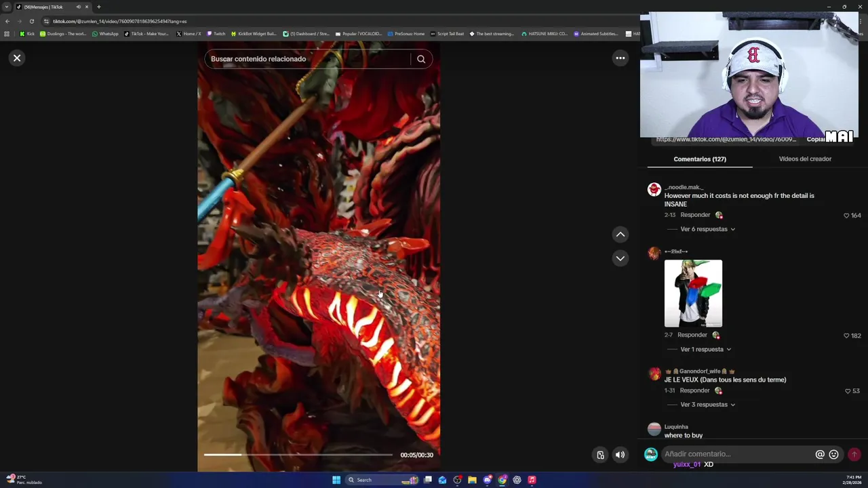Open Luquinha profile avatar
This screenshot has width=868, height=488.
coord(654,430)
